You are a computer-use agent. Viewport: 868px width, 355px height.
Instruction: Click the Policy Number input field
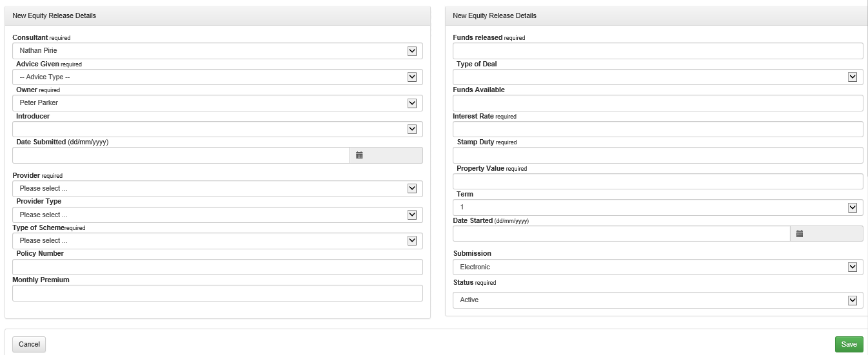[217, 267]
